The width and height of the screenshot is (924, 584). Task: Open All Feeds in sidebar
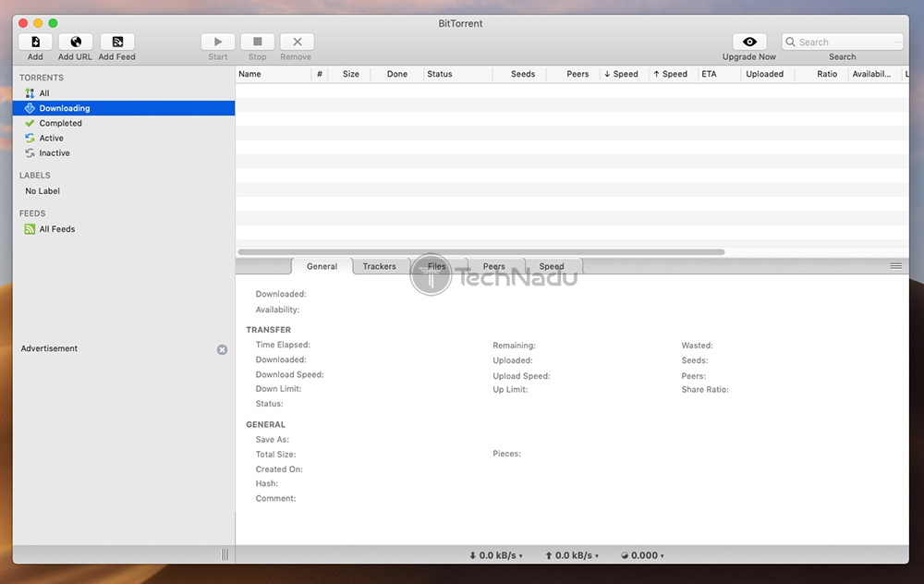click(x=124, y=228)
